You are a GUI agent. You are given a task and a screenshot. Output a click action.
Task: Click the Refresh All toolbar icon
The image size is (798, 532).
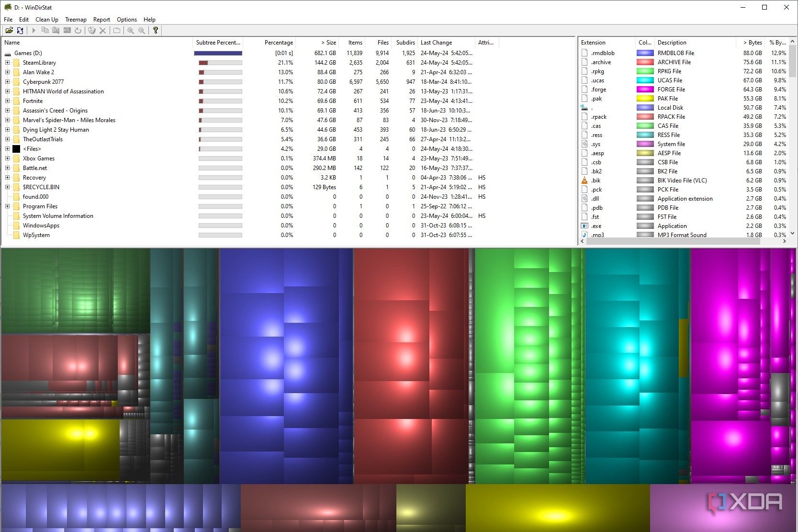click(x=20, y=31)
